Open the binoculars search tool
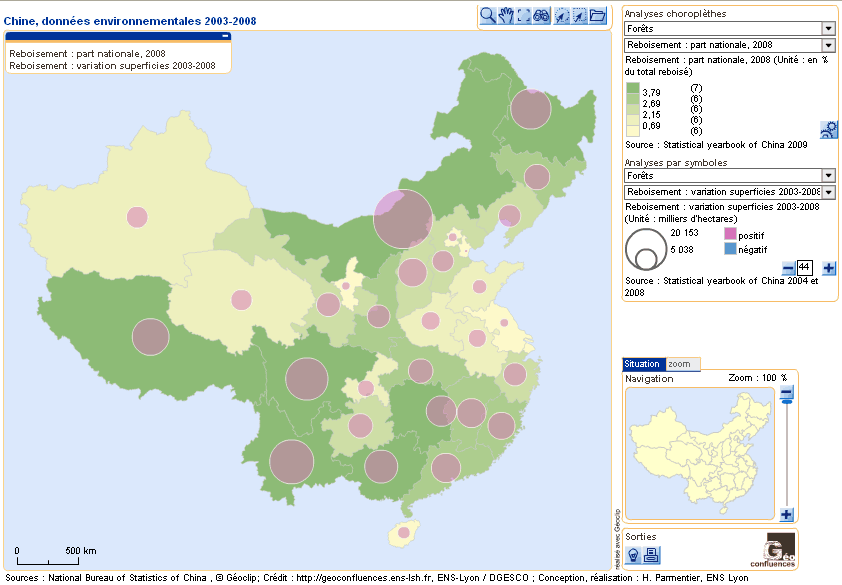 (541, 15)
